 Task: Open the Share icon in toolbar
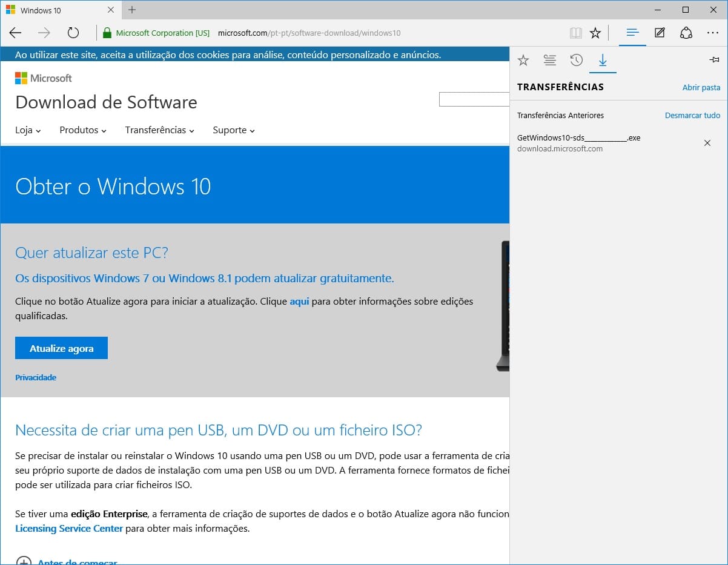tap(686, 33)
